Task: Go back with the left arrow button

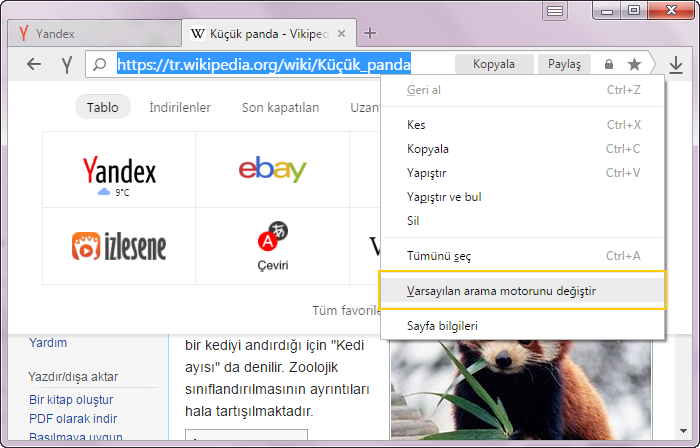Action: [34, 65]
